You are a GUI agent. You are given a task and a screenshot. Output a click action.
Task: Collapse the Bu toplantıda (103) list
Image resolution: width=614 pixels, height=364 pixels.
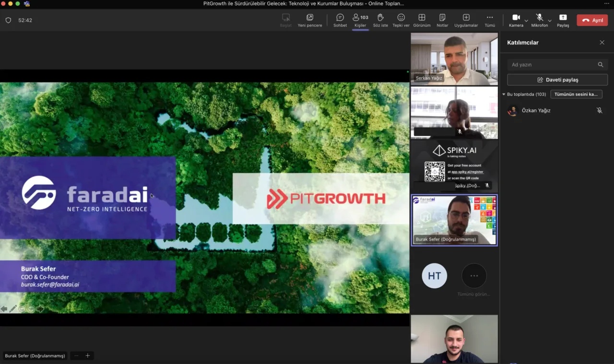pos(504,94)
